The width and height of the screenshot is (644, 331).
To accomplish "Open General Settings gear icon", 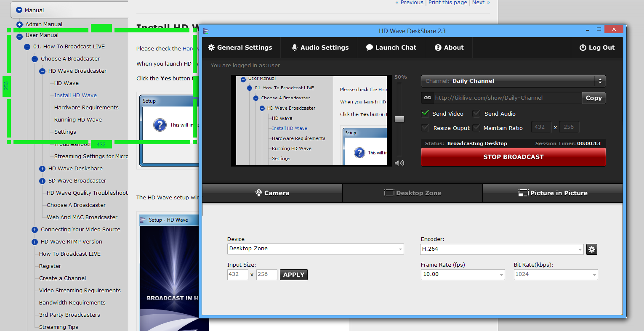I will (x=211, y=48).
